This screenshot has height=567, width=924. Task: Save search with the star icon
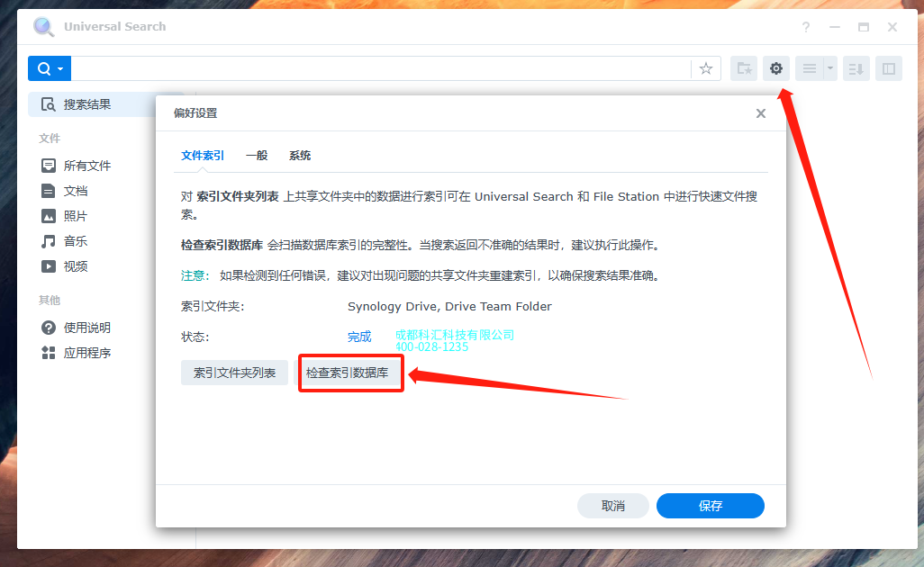pyautogui.click(x=705, y=69)
